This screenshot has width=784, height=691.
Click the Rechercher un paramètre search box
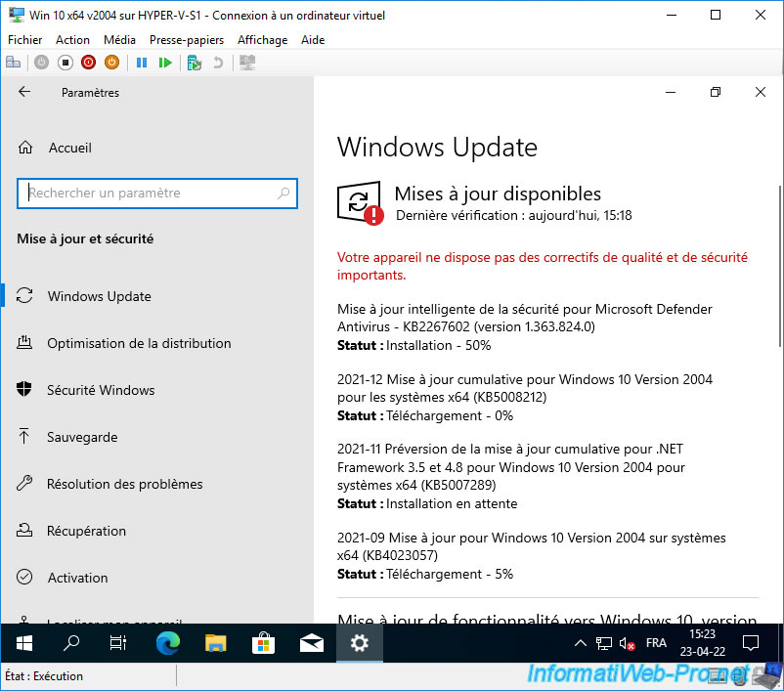(x=157, y=193)
